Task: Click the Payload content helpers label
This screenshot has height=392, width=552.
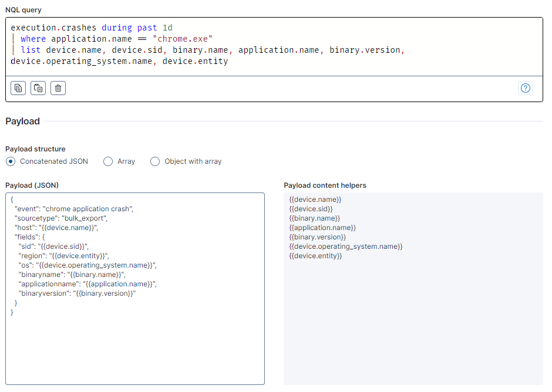Action: (x=325, y=185)
